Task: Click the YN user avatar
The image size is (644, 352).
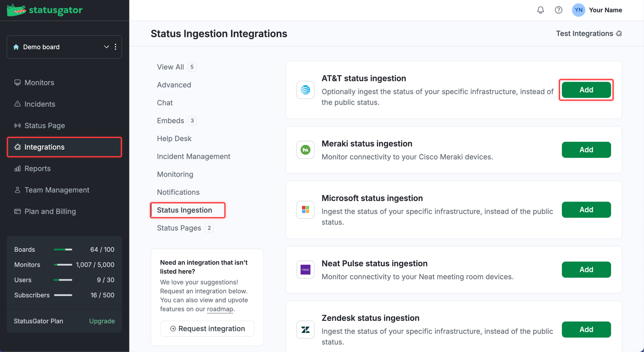Action: point(578,10)
